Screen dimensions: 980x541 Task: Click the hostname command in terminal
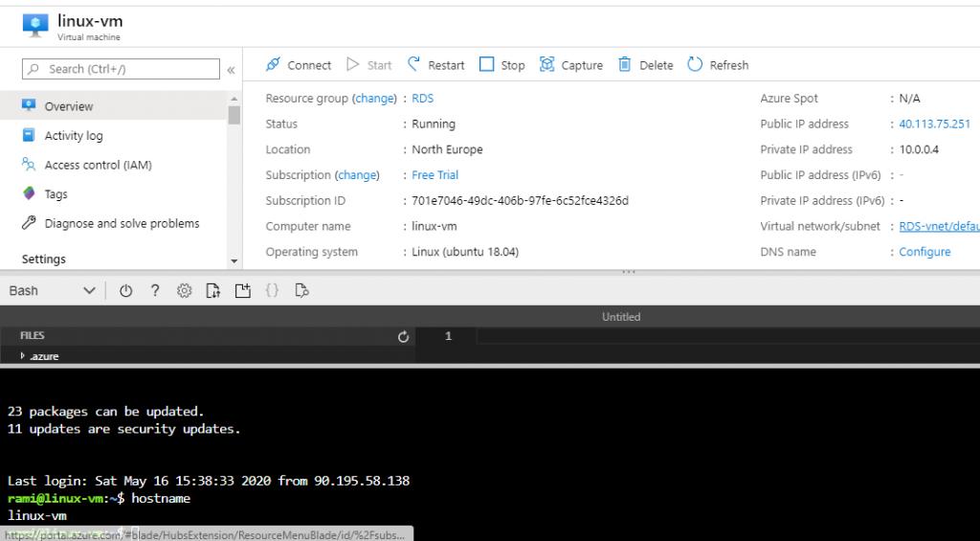[161, 499]
